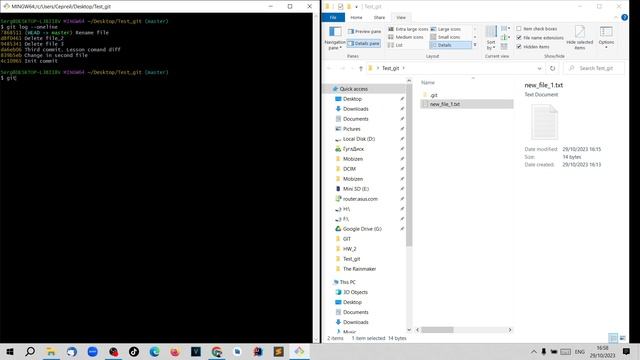
Task: Open Windows Start menu
Action: tap(10, 351)
